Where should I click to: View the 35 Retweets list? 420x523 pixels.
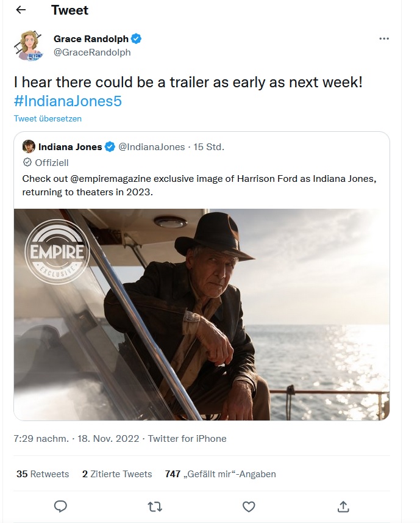click(x=43, y=474)
